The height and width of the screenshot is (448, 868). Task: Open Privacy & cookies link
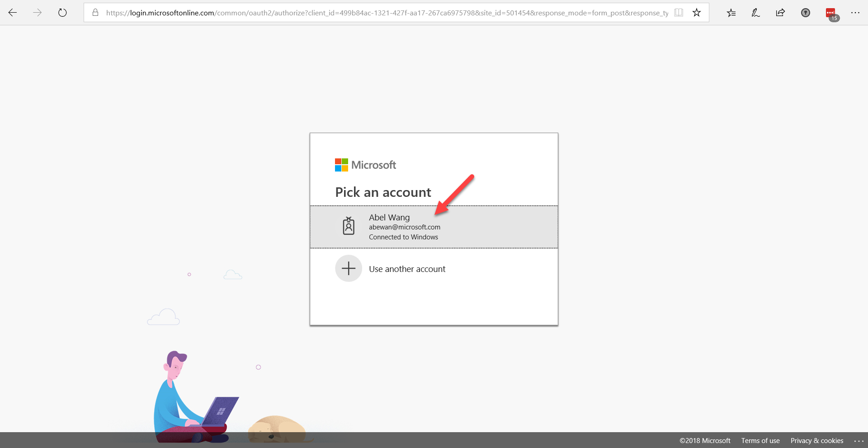[817, 440]
